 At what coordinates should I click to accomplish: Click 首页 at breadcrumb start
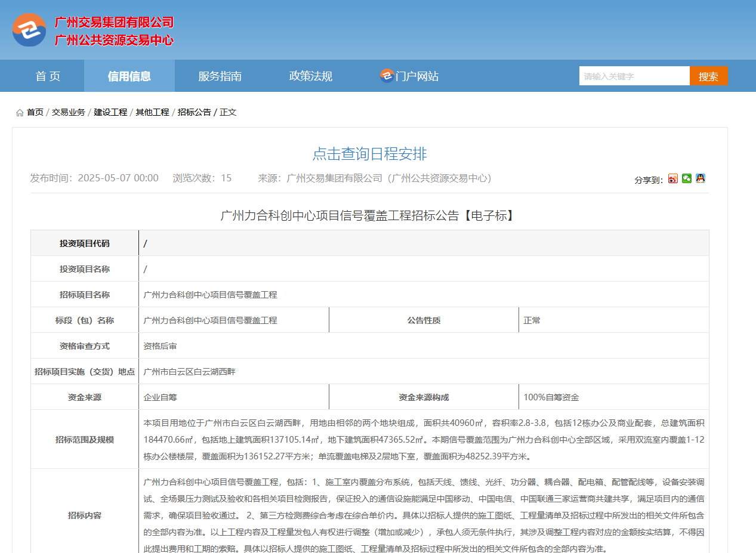[34, 112]
